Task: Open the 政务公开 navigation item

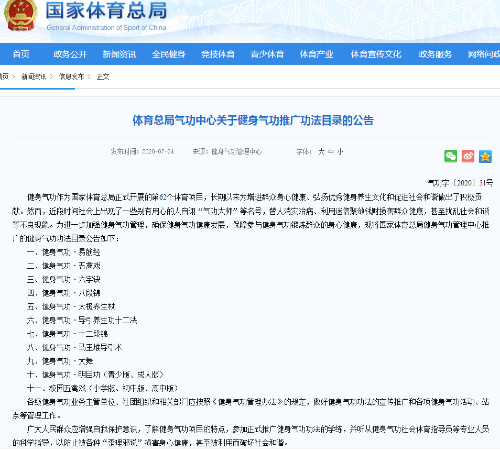Action: (x=70, y=54)
